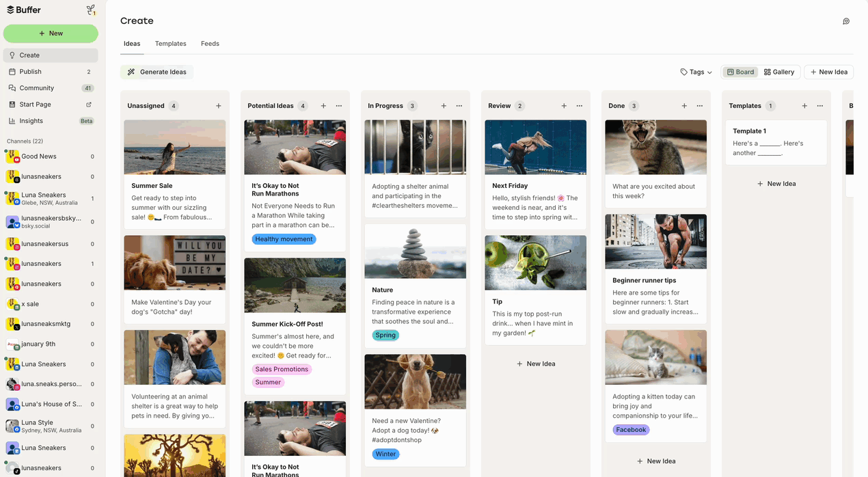Select lunasneakersbsky channel avatar

point(12,222)
